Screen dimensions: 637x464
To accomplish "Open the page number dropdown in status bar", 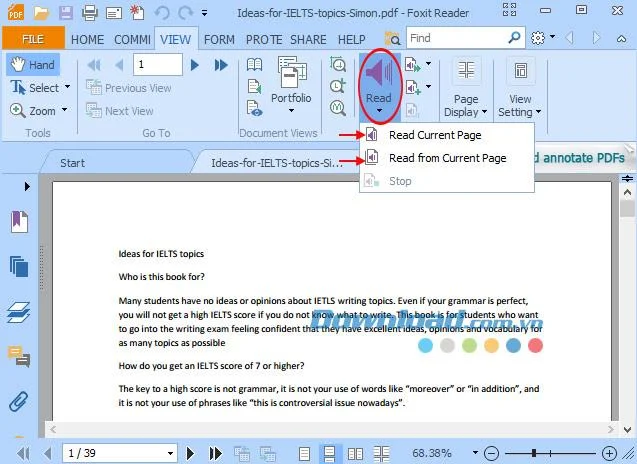I will pyautogui.click(x=170, y=453).
